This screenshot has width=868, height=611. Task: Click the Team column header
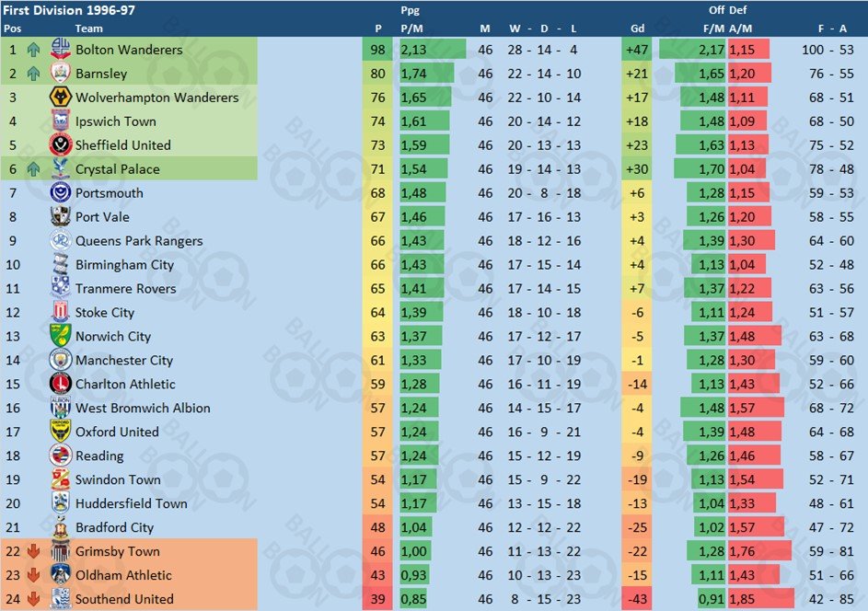pos(88,29)
